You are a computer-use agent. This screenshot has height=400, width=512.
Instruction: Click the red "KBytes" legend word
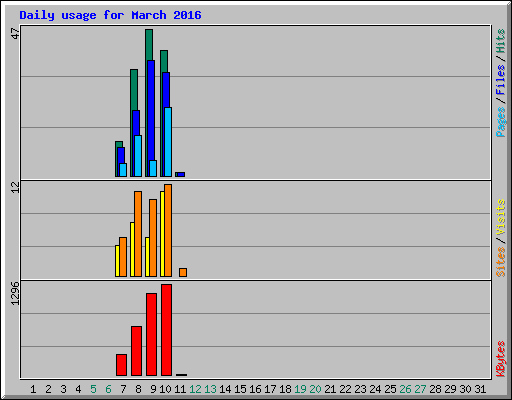click(501, 359)
